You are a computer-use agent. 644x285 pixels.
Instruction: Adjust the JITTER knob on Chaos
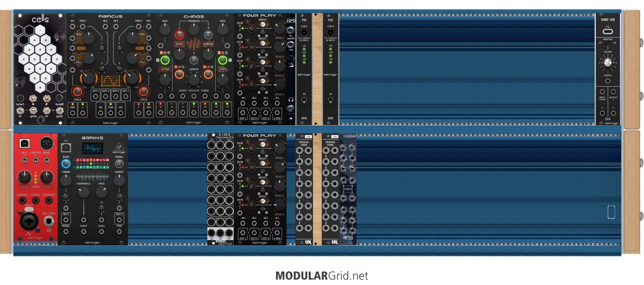click(x=164, y=80)
